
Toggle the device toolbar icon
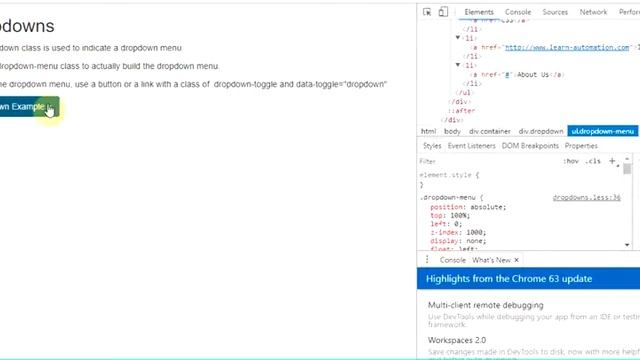tap(443, 12)
